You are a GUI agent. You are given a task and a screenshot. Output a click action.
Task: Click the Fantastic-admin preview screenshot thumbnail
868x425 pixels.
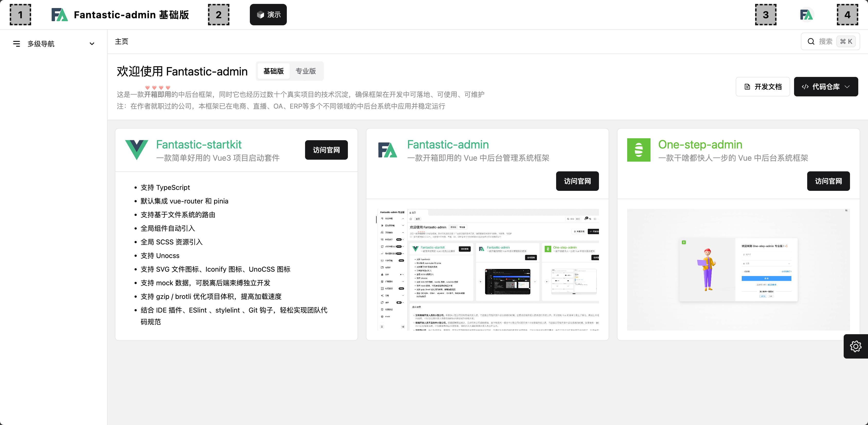488,270
